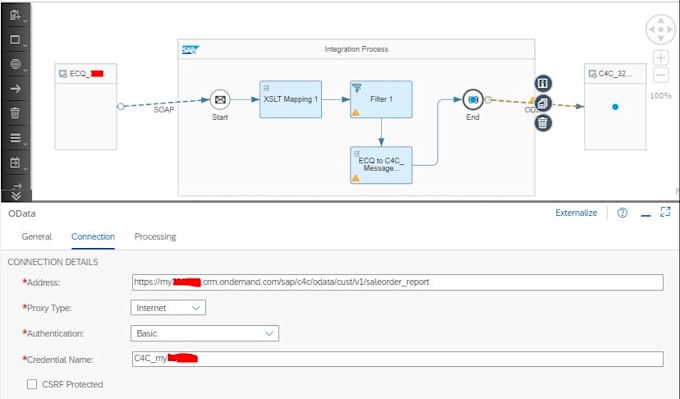Click the Credential Name input field
The width and height of the screenshot is (680, 399).
tap(398, 359)
